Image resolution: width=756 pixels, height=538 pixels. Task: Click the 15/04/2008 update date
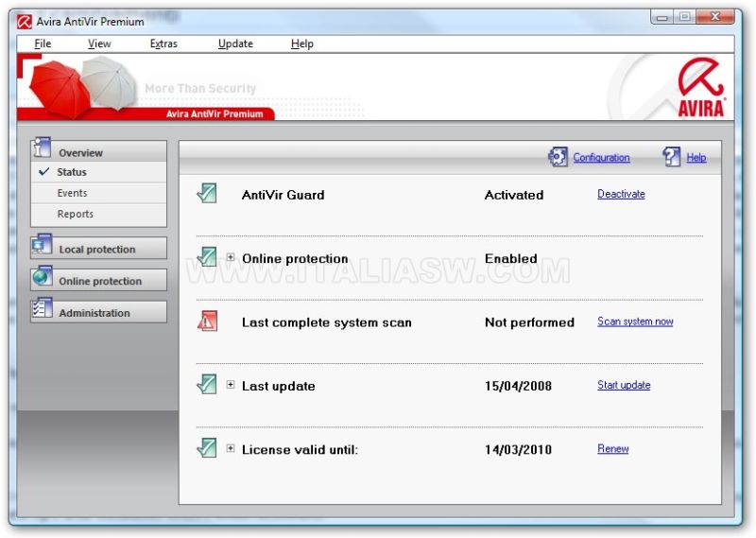[518, 386]
